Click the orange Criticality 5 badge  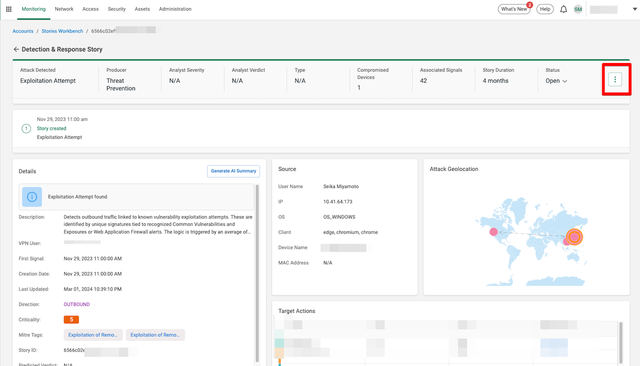click(71, 319)
